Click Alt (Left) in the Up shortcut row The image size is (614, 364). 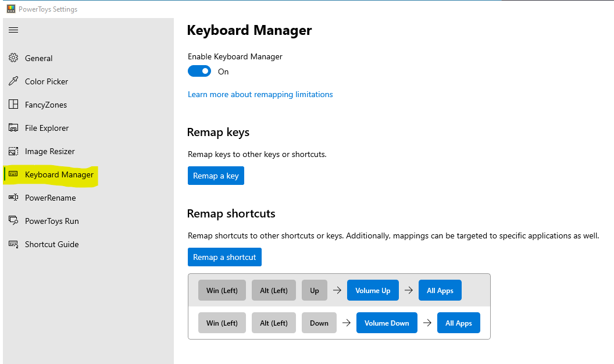pos(274,290)
